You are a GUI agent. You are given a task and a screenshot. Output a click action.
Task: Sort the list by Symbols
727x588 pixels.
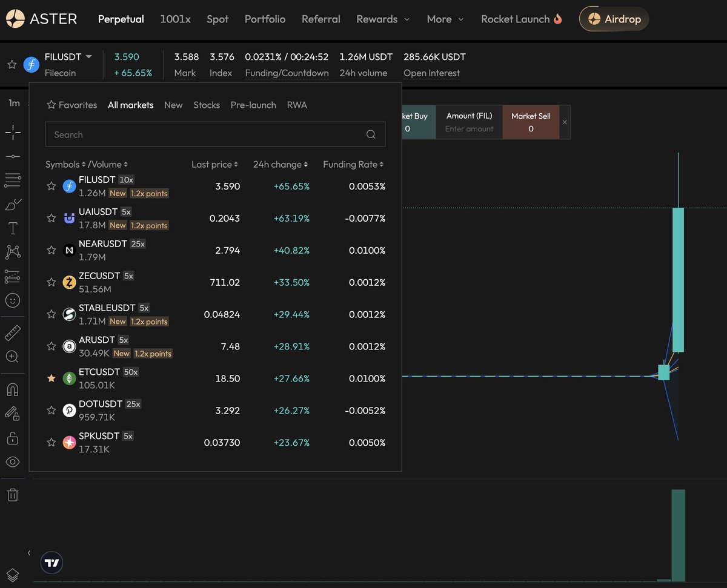pyautogui.click(x=65, y=164)
